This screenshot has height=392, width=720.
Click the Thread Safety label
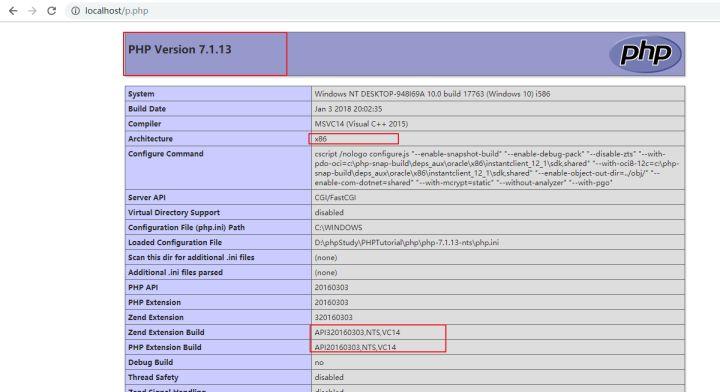click(153, 377)
